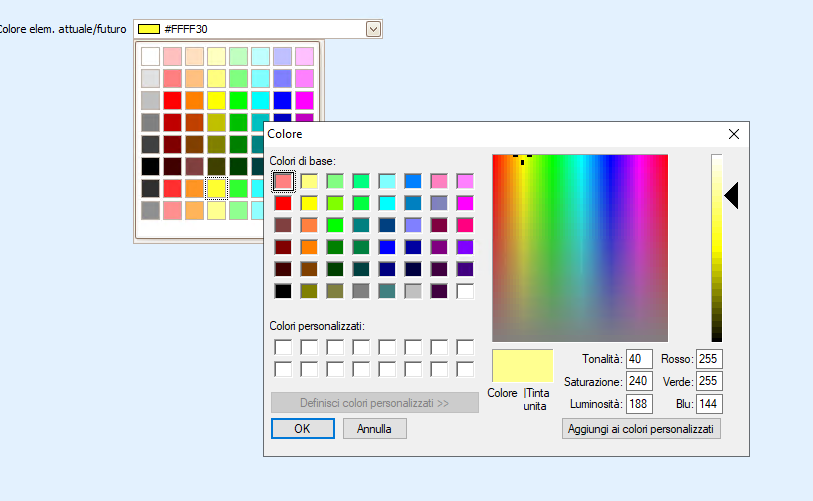Viewport: 813px width, 501px height.
Task: Click Aggiungi ai colori personalizzati
Action: coord(641,429)
